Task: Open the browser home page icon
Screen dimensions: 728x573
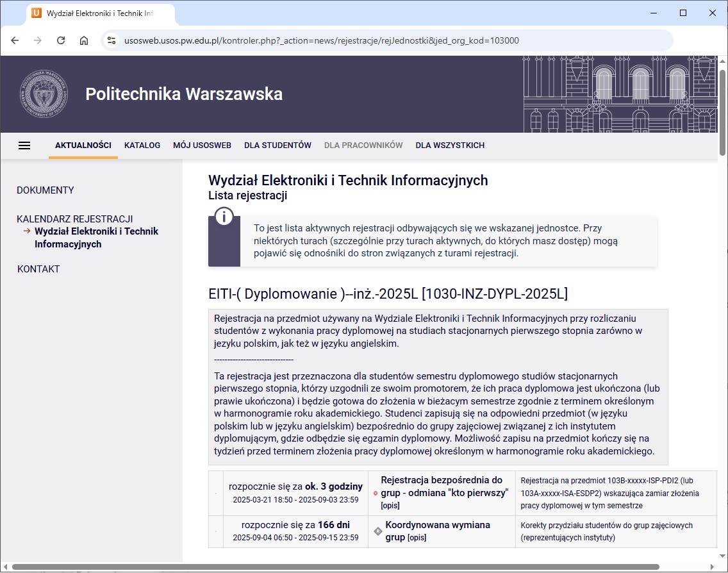Action: tap(83, 40)
